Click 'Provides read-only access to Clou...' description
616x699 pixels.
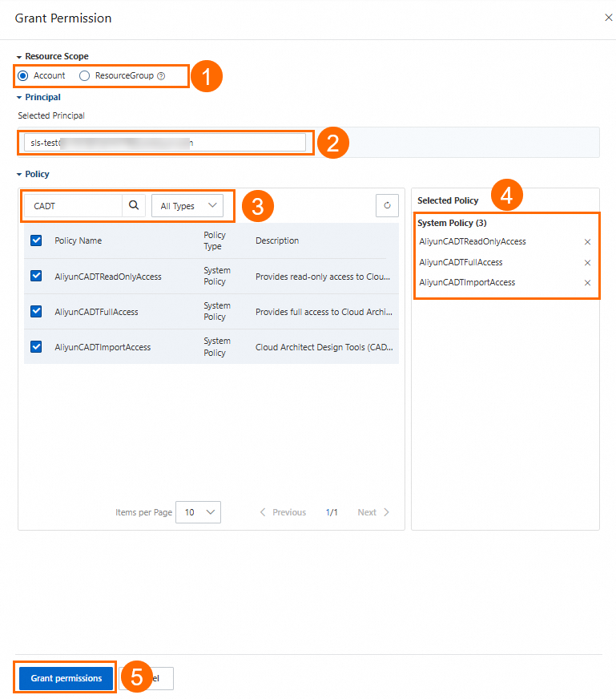323,277
